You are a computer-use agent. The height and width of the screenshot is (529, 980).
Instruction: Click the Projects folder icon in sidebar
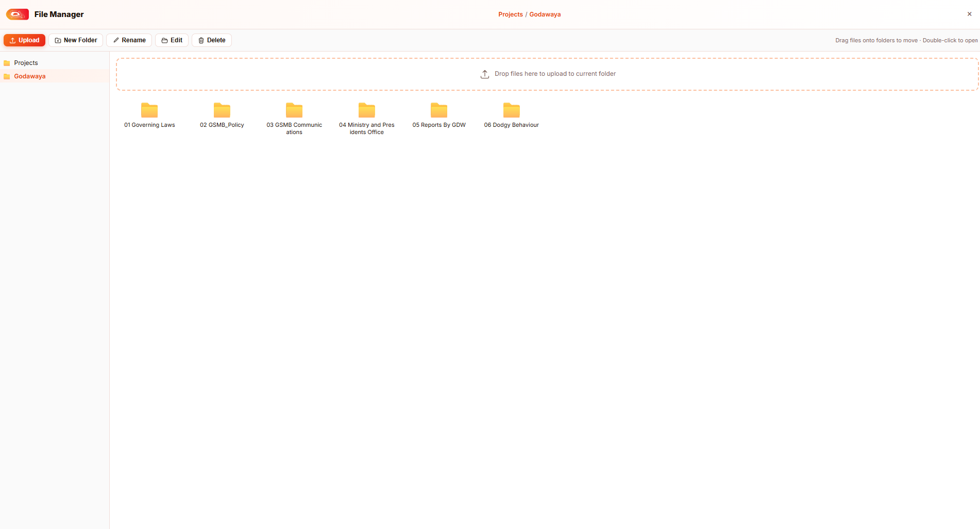coord(7,63)
